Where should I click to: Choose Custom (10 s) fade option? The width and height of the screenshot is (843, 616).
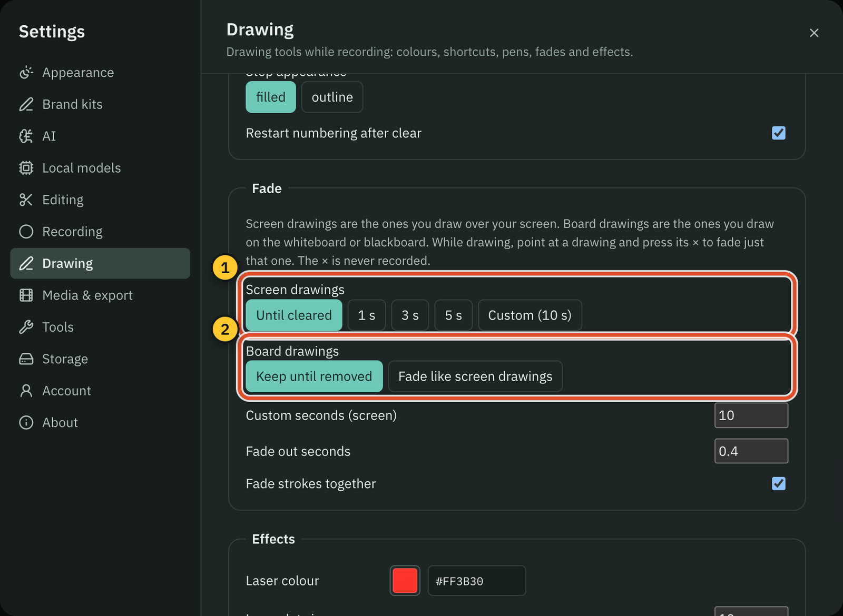[x=530, y=315]
